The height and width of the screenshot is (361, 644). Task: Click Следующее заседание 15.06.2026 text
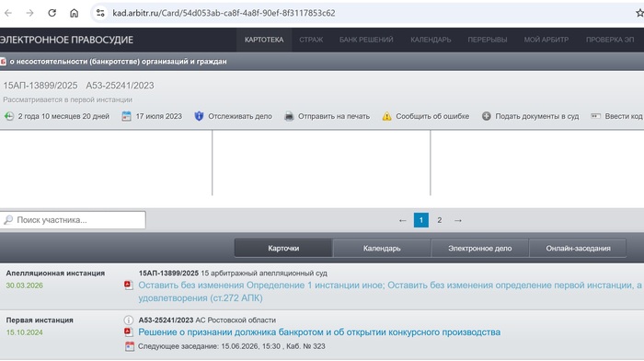pyautogui.click(x=231, y=346)
